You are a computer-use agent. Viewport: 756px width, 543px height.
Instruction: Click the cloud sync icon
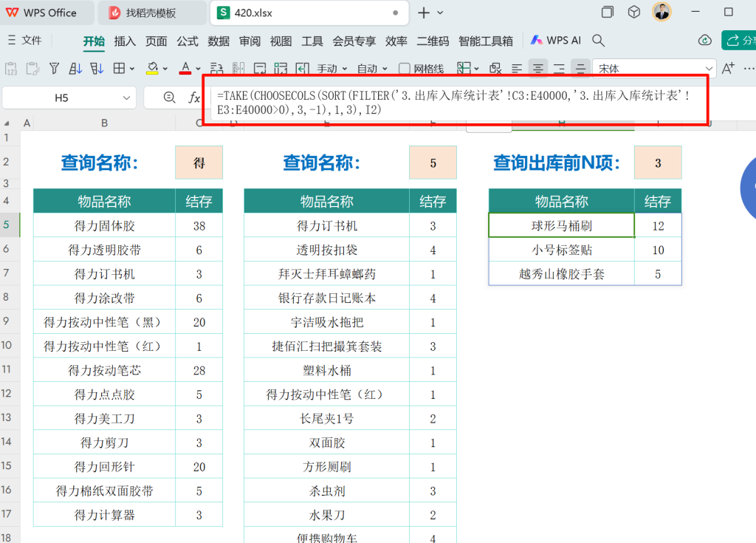click(705, 41)
